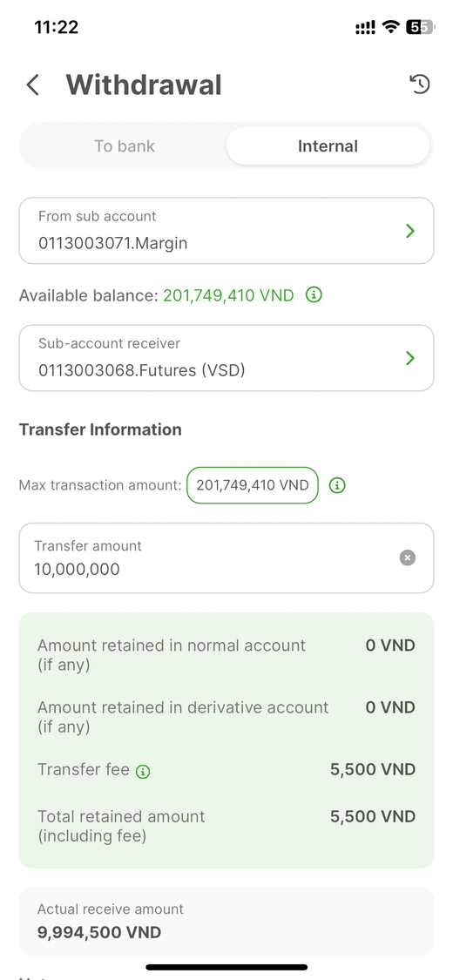Tap the back arrow beside Withdrawal
The width and height of the screenshot is (453, 980).
point(33,85)
